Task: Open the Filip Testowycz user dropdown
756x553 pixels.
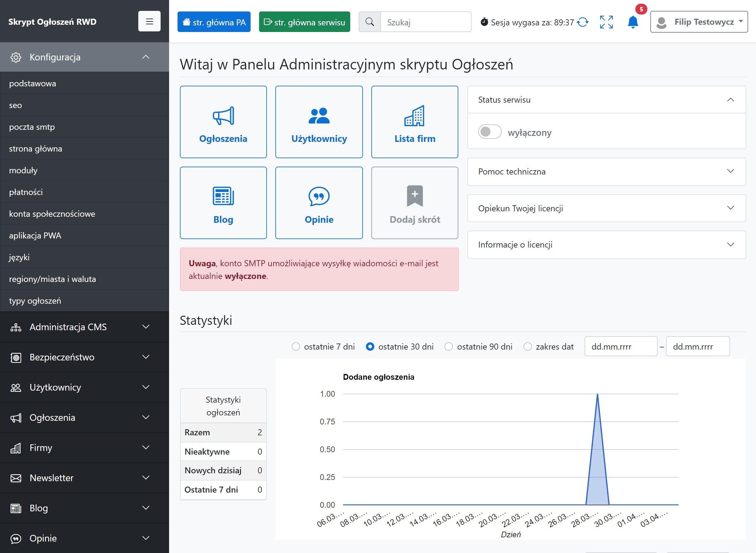Action: pos(699,22)
